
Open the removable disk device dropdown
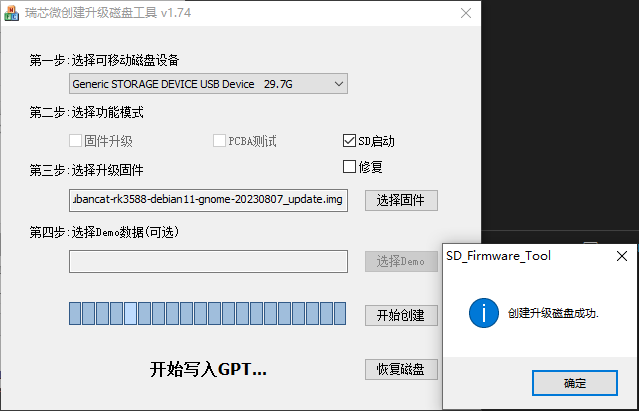[208, 84]
